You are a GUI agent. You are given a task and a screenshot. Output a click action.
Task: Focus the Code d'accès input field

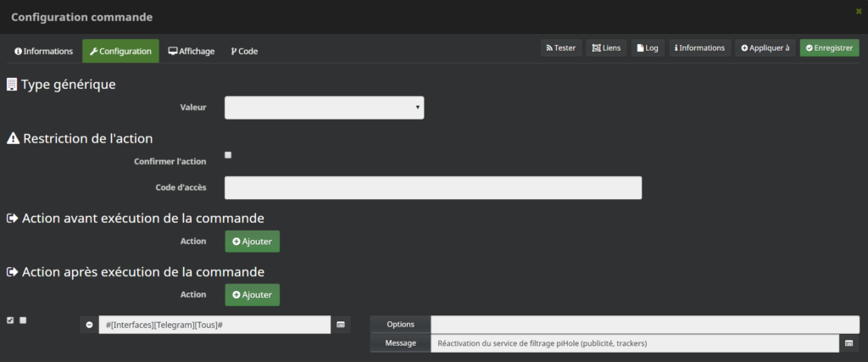(x=433, y=187)
